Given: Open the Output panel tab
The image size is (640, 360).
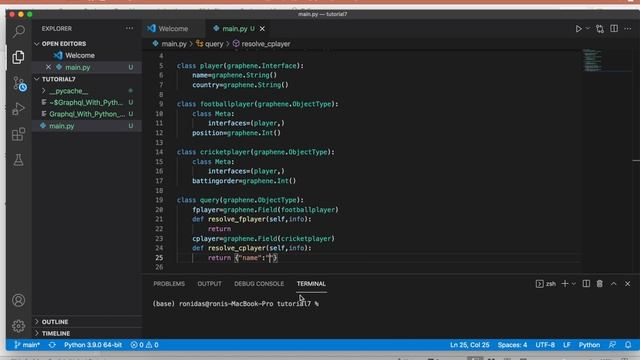Looking at the screenshot, I should click(209, 284).
